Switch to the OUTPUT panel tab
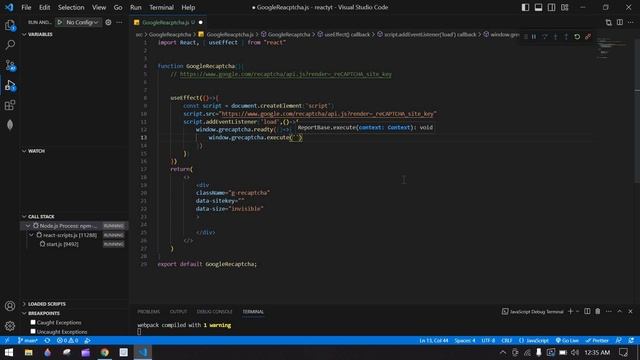 pyautogui.click(x=178, y=311)
